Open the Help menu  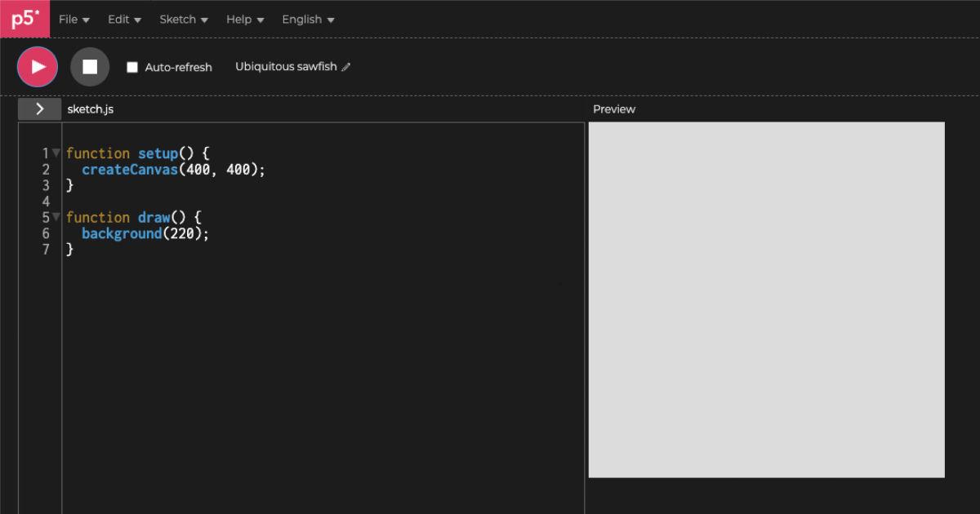pyautogui.click(x=245, y=20)
